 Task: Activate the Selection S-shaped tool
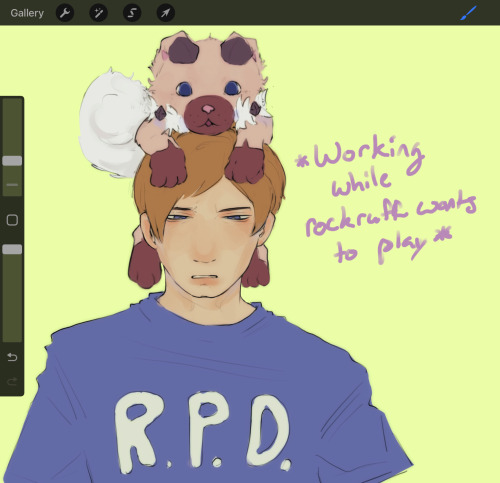tap(132, 13)
